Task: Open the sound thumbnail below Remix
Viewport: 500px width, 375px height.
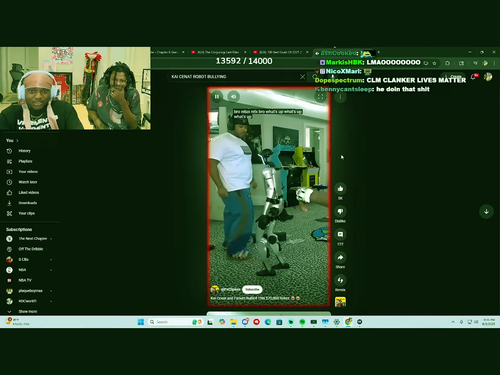Action: pyautogui.click(x=340, y=302)
